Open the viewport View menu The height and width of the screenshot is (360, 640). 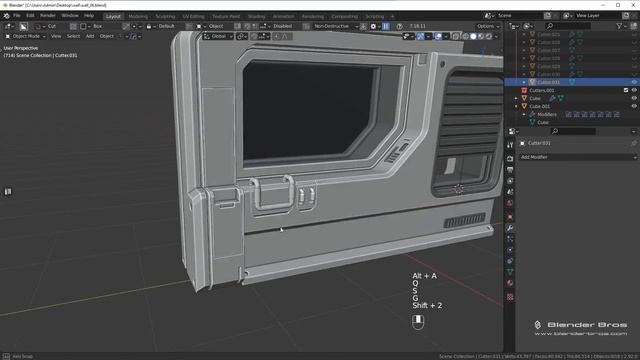(x=56, y=36)
